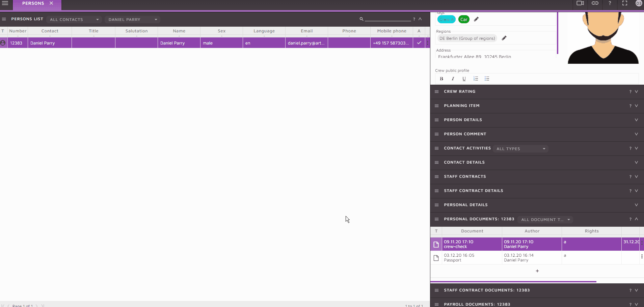Open the PLANNING ITEM section menu icon
The width and height of the screenshot is (644, 307).
(x=436, y=106)
